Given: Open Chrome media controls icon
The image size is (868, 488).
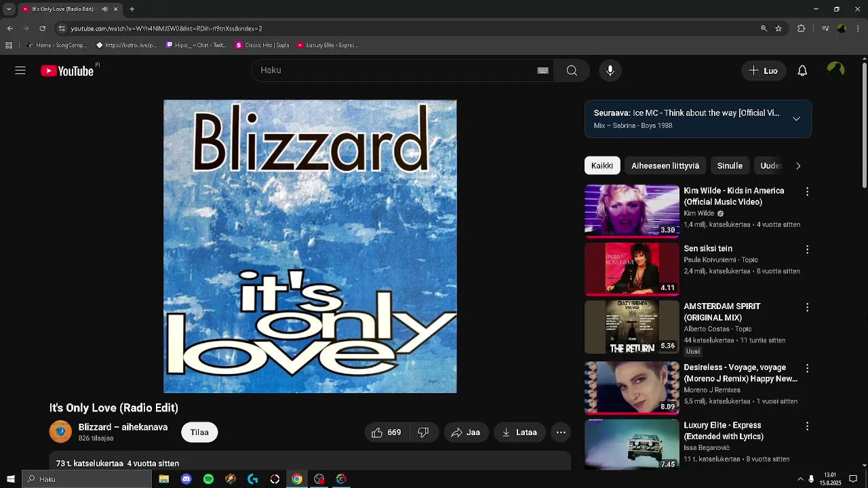Looking at the screenshot, I should [825, 28].
